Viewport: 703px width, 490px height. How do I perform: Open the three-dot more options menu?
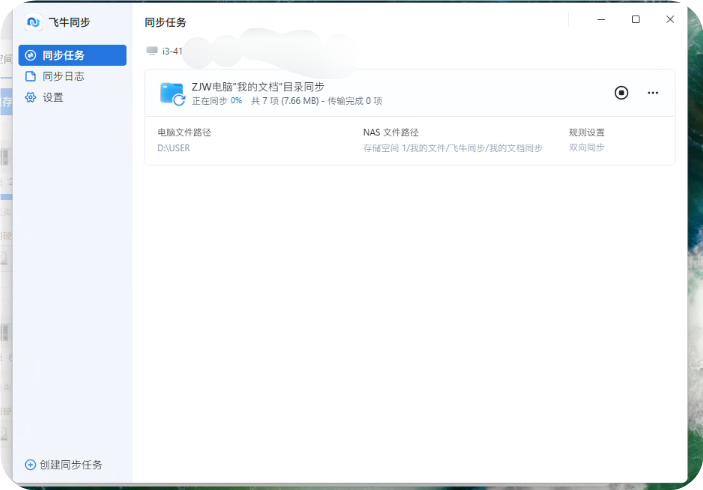point(653,93)
